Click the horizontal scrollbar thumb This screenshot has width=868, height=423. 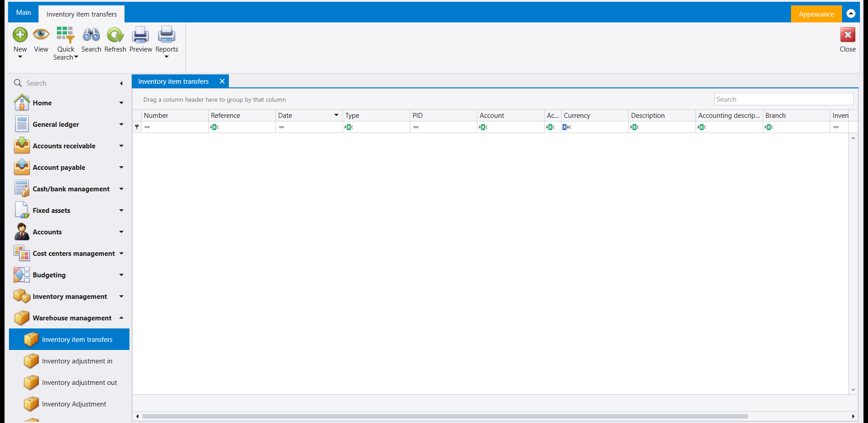445,416
